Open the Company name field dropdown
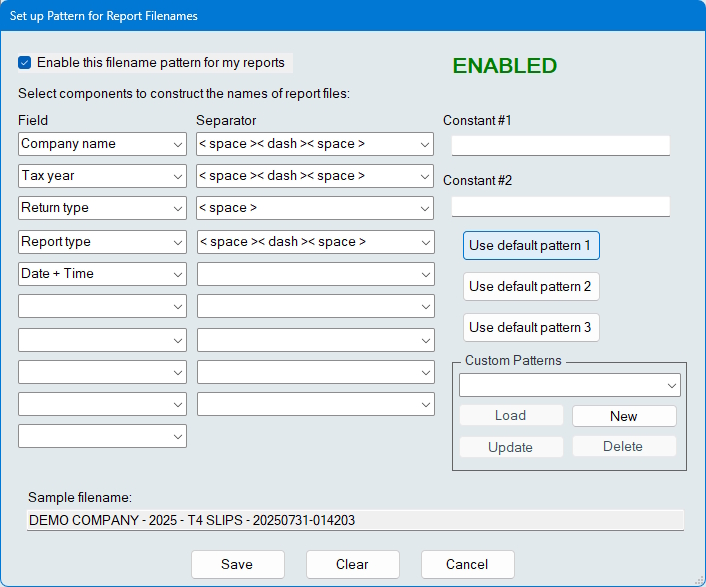Viewport: 706px width, 587px height. click(x=102, y=144)
